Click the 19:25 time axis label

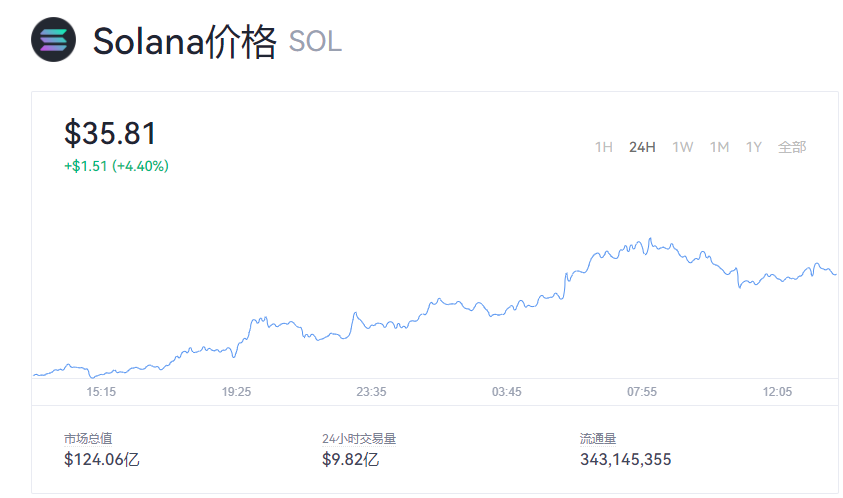236,392
